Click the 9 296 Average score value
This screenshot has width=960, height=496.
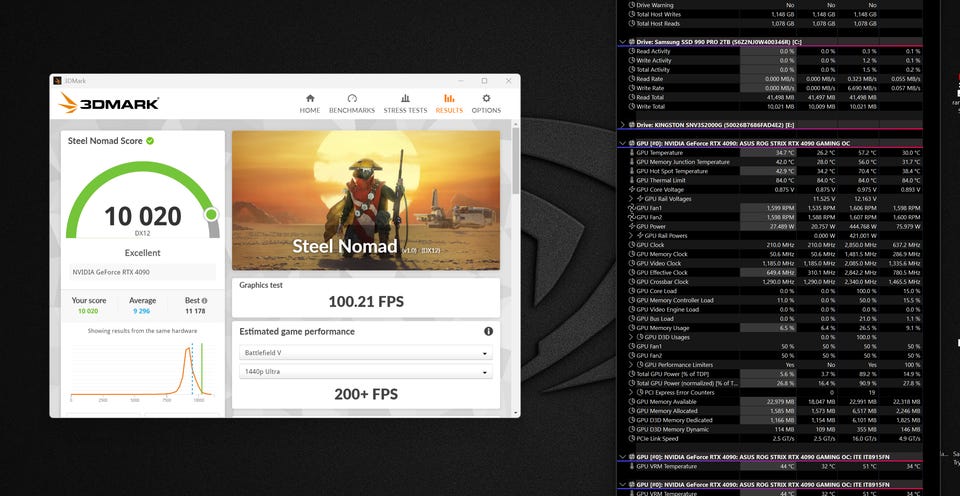click(140, 311)
